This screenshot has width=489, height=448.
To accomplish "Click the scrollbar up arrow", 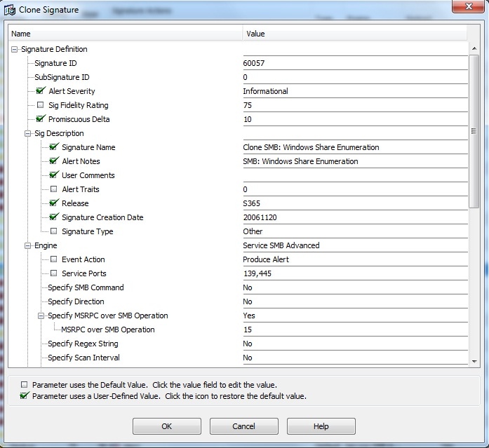I will pyautogui.click(x=474, y=48).
